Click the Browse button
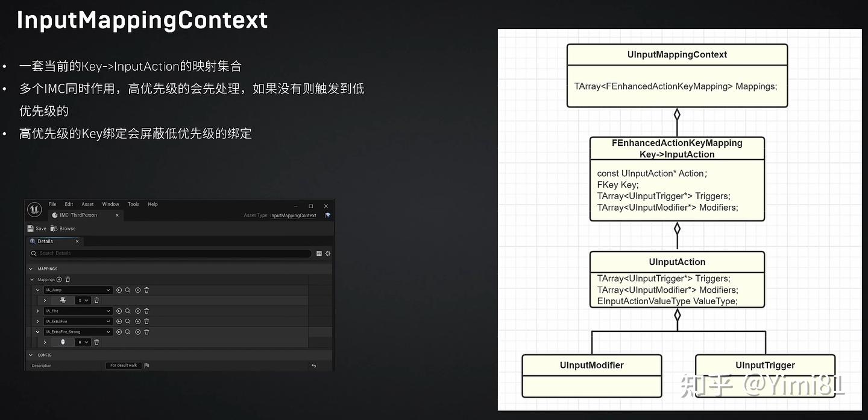Image resolution: width=868 pixels, height=420 pixels. [x=68, y=228]
